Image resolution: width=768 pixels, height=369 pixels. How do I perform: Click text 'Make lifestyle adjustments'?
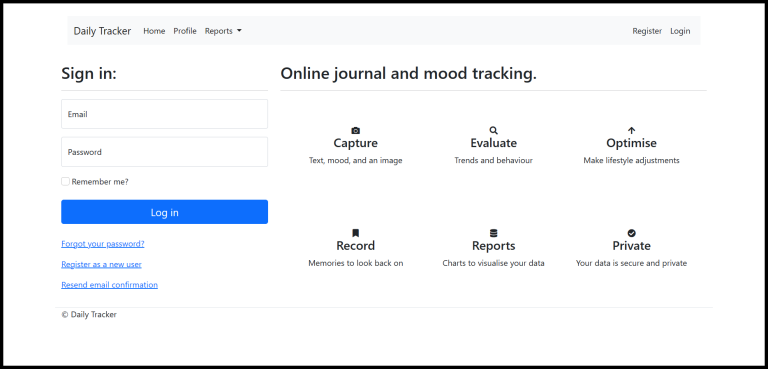631,160
